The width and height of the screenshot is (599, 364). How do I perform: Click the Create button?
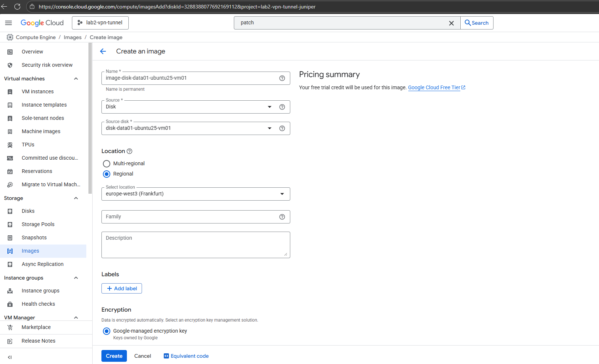click(x=114, y=356)
